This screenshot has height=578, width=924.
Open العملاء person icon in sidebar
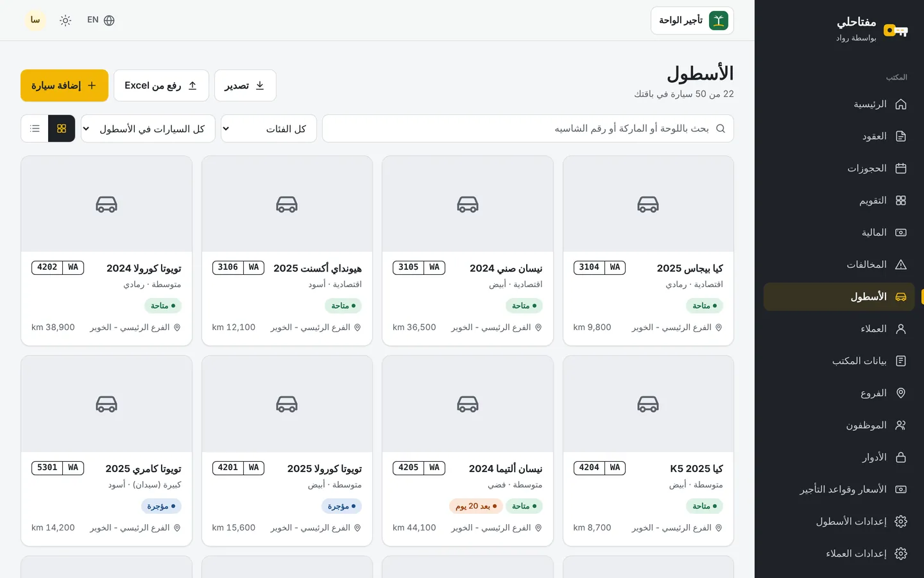[901, 329]
